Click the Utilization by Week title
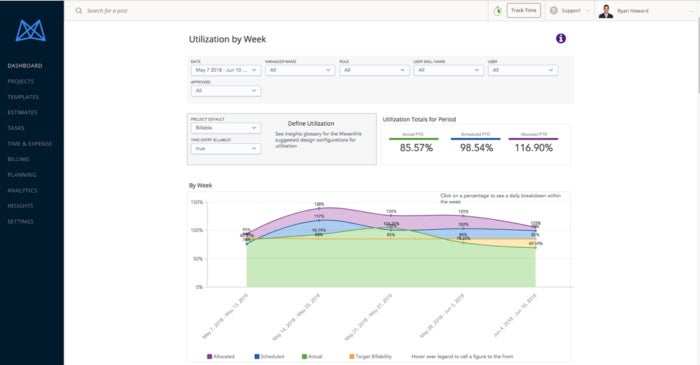Image resolution: width=700 pixels, height=365 pixels. [x=227, y=39]
